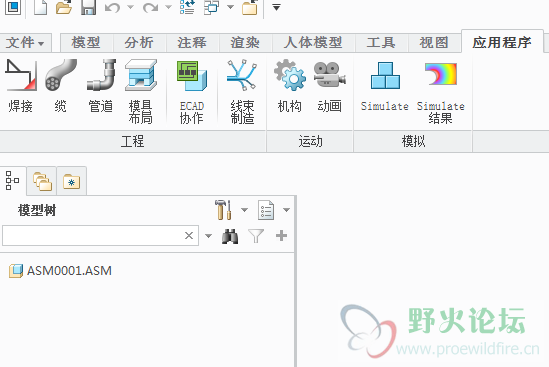549x367 pixels.
Task: Expand tree display list dropdown arrow
Action: click(x=286, y=210)
